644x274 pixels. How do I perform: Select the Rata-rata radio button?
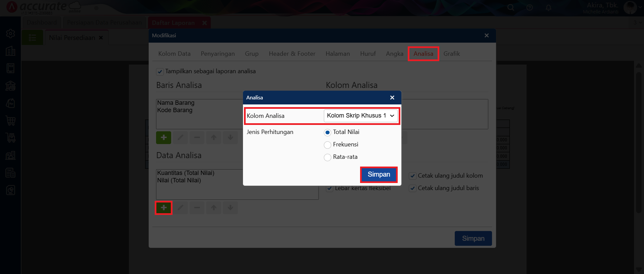tap(328, 157)
